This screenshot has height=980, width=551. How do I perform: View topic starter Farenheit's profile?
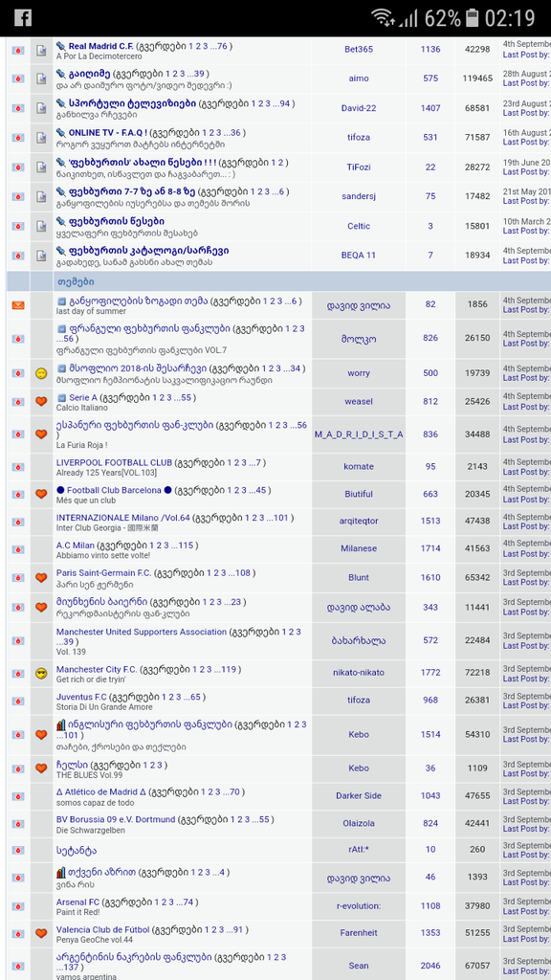359,933
